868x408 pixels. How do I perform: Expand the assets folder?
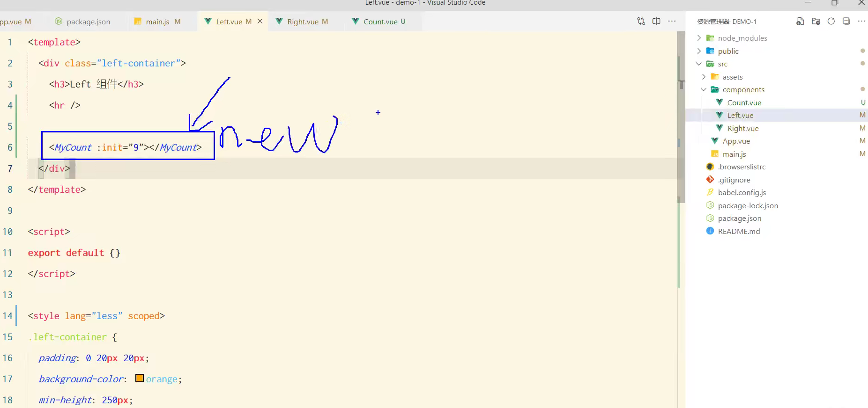coord(704,77)
